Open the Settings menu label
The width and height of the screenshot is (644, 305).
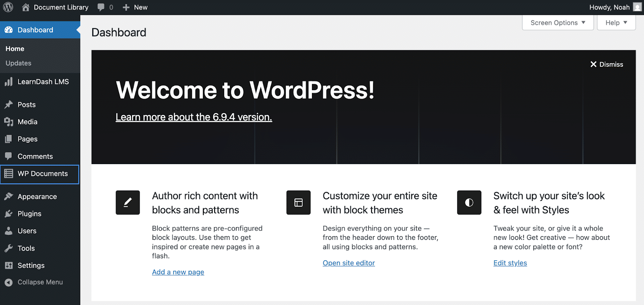click(x=31, y=266)
